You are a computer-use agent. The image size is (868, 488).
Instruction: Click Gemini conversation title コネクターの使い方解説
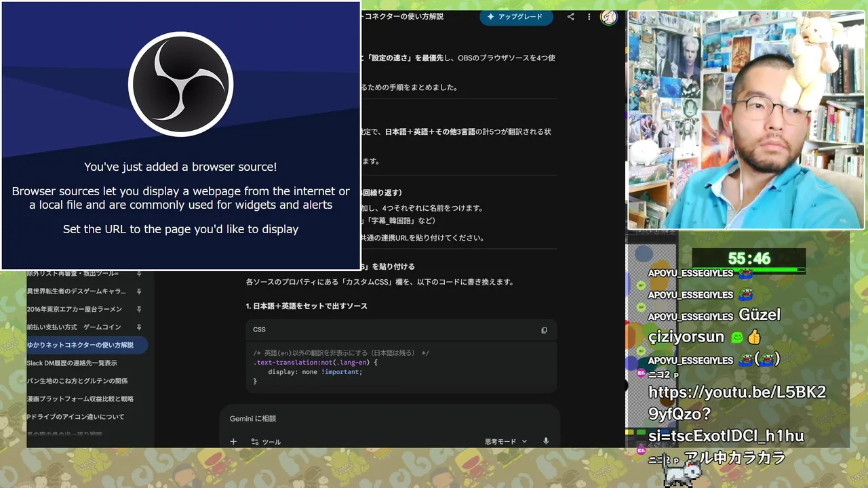point(403,16)
